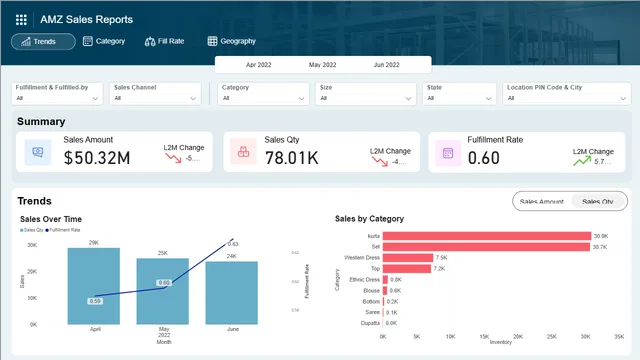This screenshot has width=640, height=360.
Task: Click the 30.9K kurta value label
Action: [x=601, y=236]
